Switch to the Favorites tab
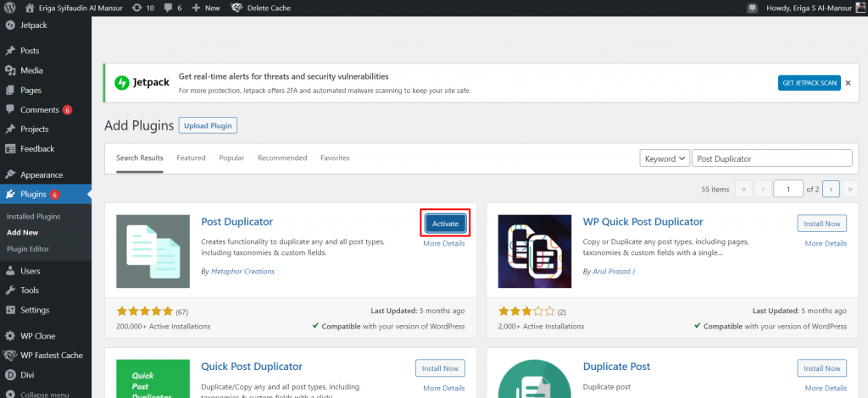The height and width of the screenshot is (398, 868). pyautogui.click(x=335, y=158)
